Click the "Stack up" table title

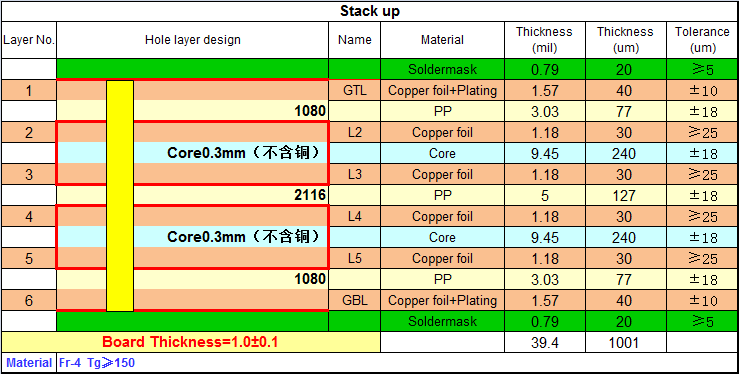tap(370, 11)
